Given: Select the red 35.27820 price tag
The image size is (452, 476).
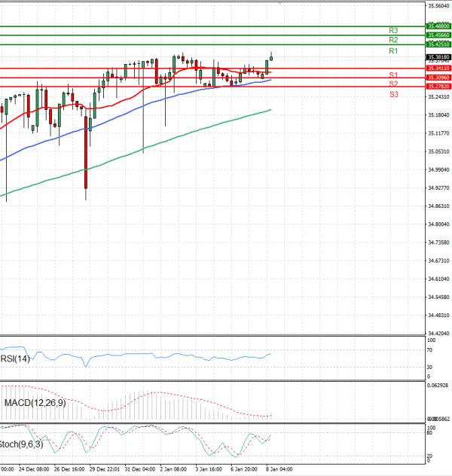Looking at the screenshot, I should coord(438,87).
